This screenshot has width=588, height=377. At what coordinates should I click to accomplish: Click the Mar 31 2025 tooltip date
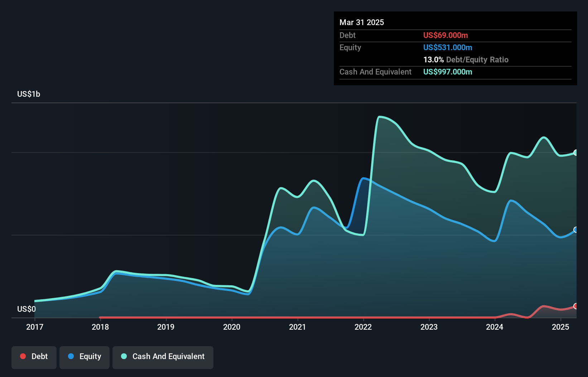click(x=362, y=22)
